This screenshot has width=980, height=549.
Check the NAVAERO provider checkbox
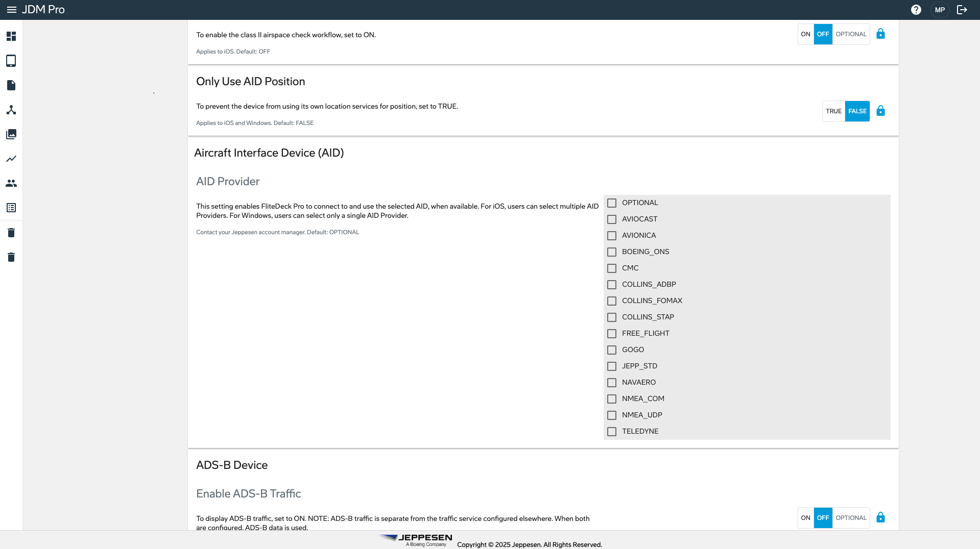click(x=612, y=383)
